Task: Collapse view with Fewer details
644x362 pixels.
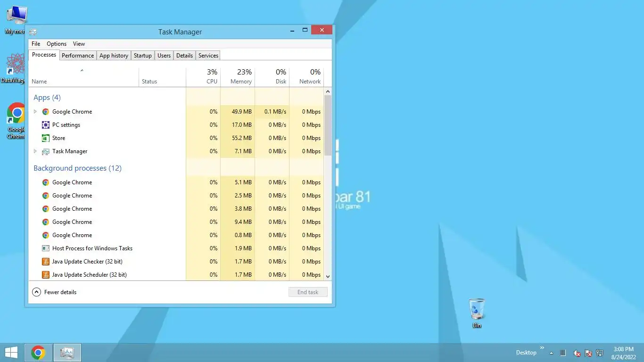Action: tap(55, 292)
